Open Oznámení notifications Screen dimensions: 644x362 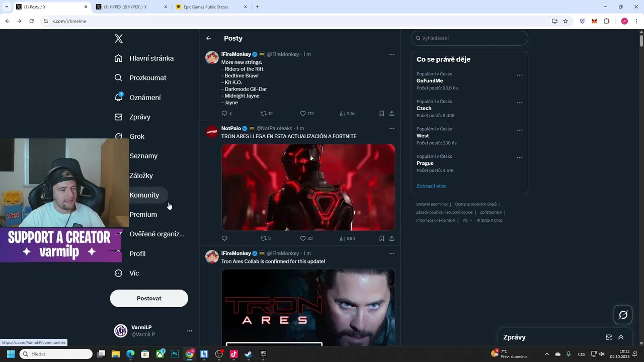pos(138,98)
